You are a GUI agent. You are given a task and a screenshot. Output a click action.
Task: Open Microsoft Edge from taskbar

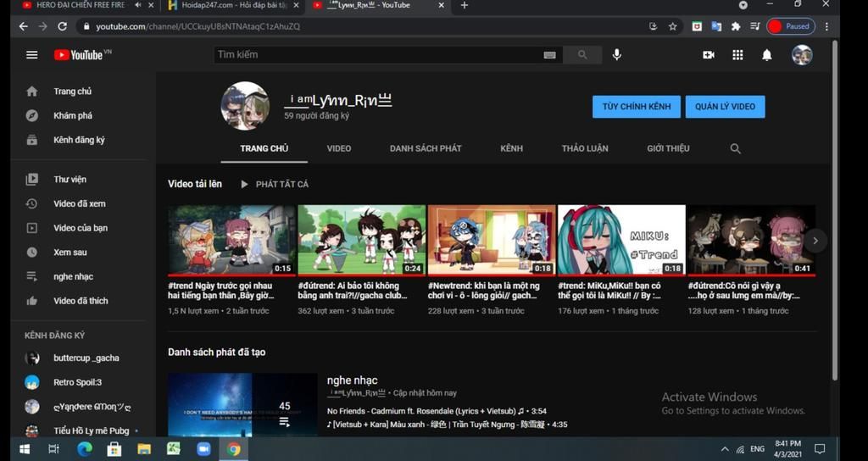84,449
